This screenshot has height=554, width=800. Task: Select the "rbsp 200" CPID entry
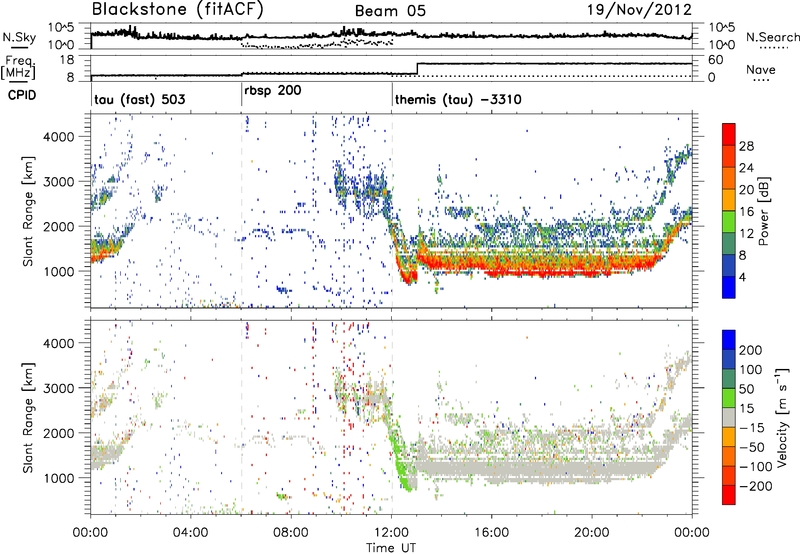point(273,91)
